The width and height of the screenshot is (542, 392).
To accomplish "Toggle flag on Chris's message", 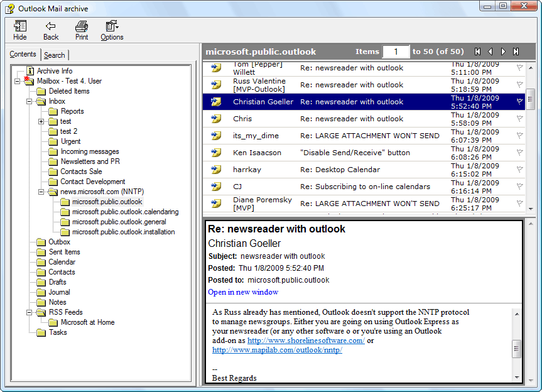I will [519, 118].
